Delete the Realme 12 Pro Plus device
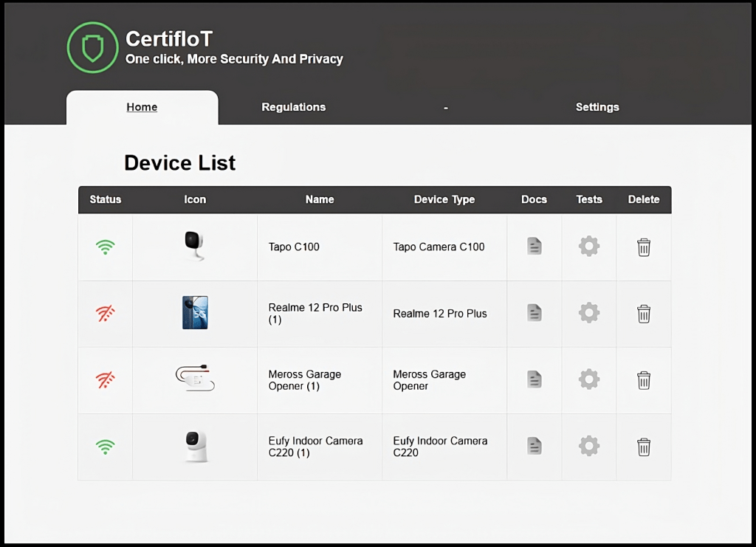756x547 pixels. [x=644, y=314]
